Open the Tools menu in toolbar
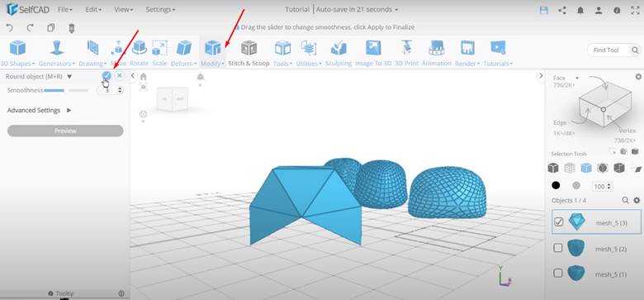Viewport: 644px width, 300px height. (282, 54)
